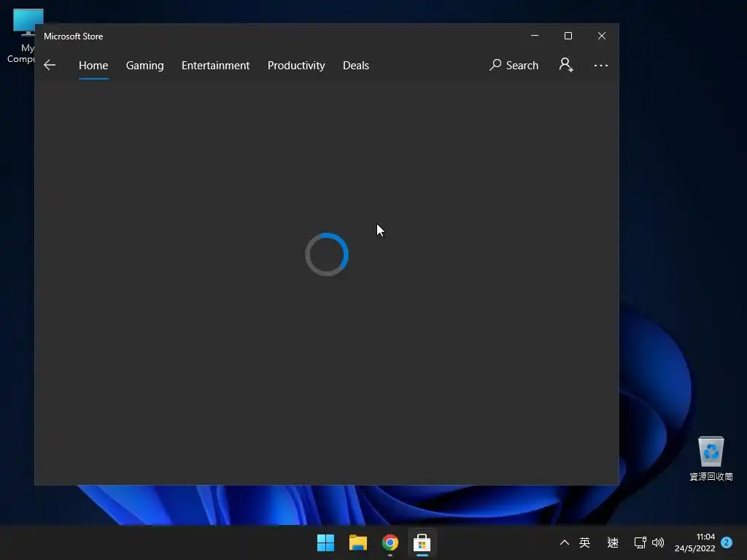The height and width of the screenshot is (560, 747).
Task: Click the Search button in Store
Action: coord(514,65)
